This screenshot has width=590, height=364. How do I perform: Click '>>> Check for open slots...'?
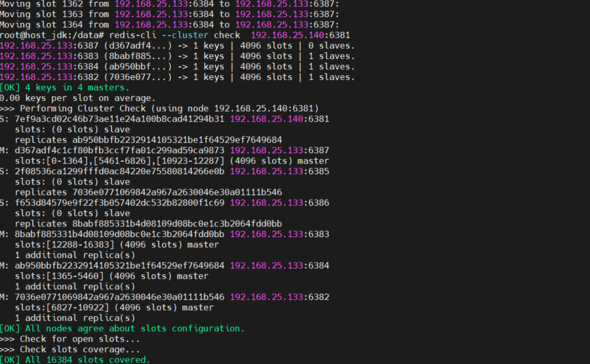pos(70,339)
